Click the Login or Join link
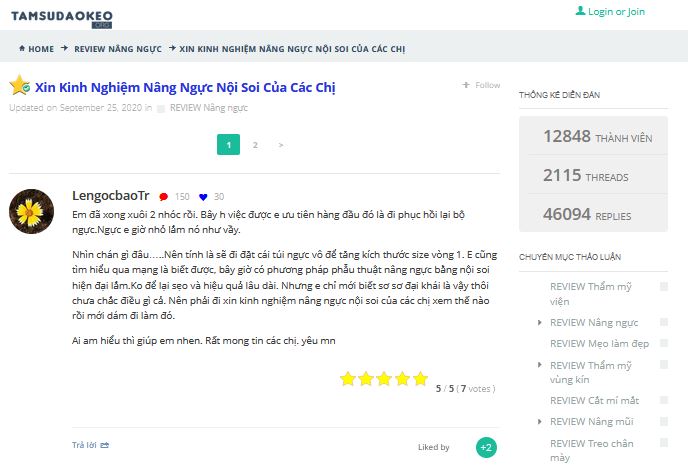 click(x=616, y=12)
